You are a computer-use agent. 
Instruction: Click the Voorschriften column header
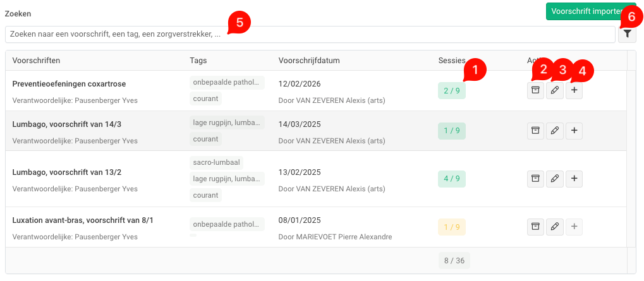(x=36, y=61)
